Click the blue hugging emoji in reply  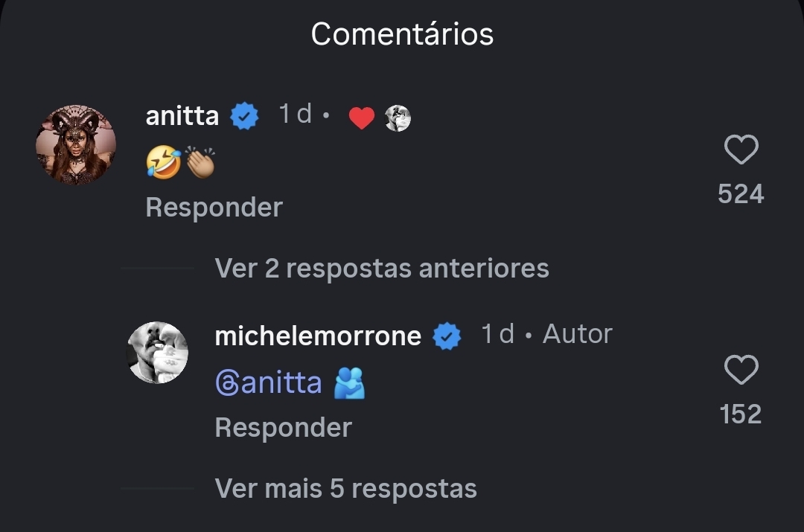coord(349,383)
